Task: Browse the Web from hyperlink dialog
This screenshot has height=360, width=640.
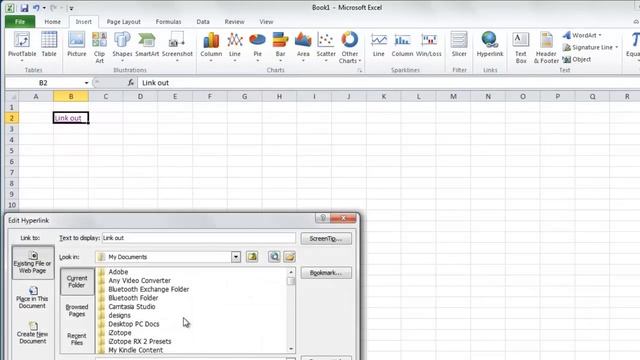Action: [274, 257]
